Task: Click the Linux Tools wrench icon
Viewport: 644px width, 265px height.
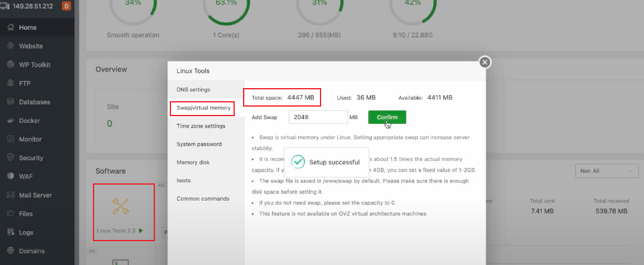Action: coord(121,206)
